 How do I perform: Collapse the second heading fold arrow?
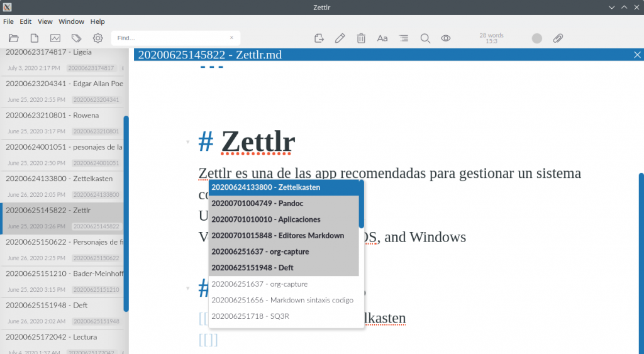point(187,288)
